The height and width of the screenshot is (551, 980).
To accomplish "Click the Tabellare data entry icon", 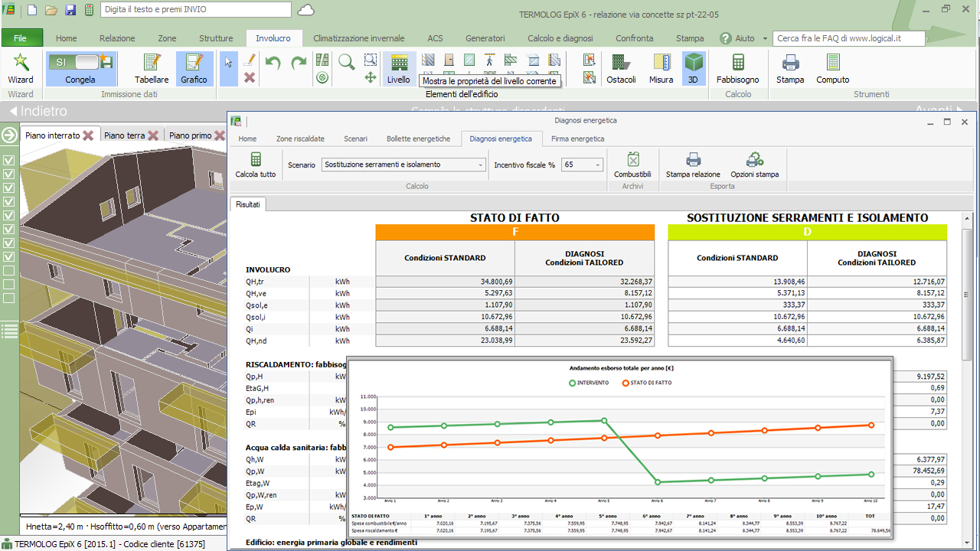I will (x=152, y=67).
